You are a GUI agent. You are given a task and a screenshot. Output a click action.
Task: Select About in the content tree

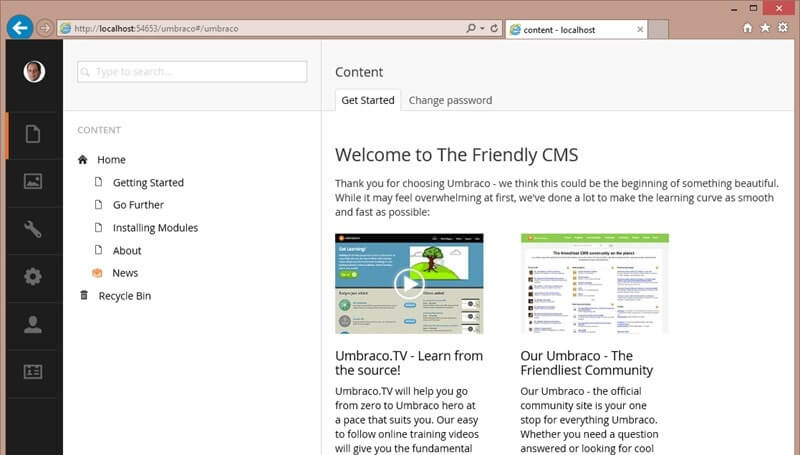[x=127, y=250]
